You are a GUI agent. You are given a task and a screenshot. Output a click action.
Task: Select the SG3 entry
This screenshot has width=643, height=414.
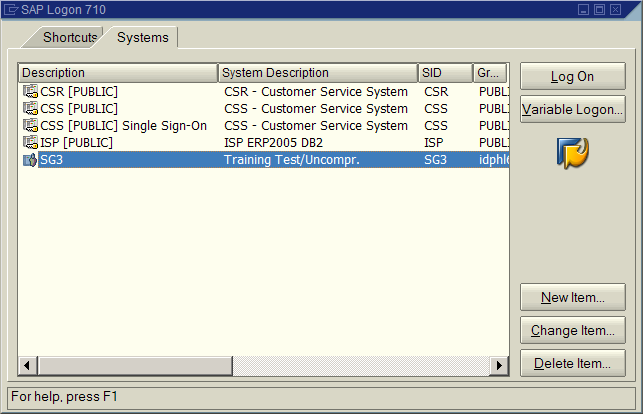click(x=264, y=160)
